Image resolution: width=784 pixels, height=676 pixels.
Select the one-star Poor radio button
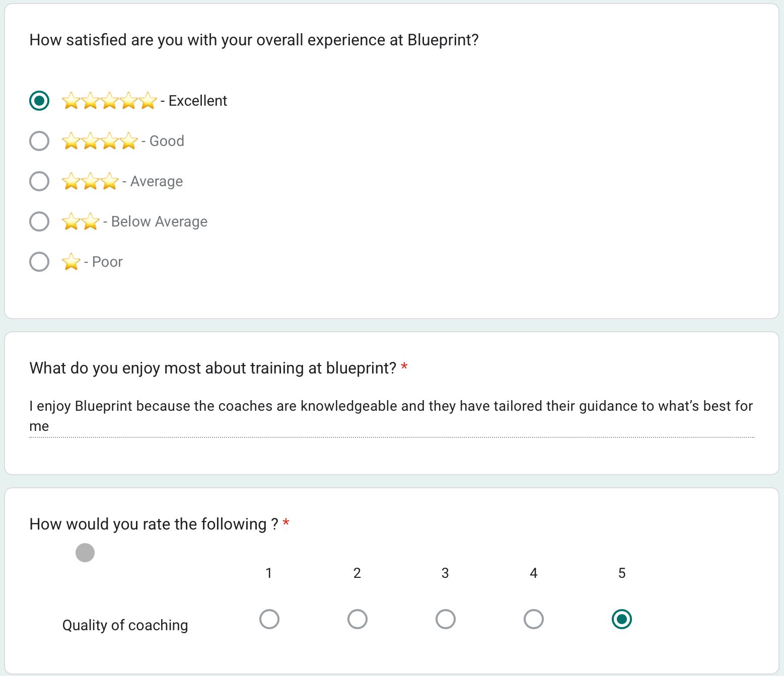39,262
